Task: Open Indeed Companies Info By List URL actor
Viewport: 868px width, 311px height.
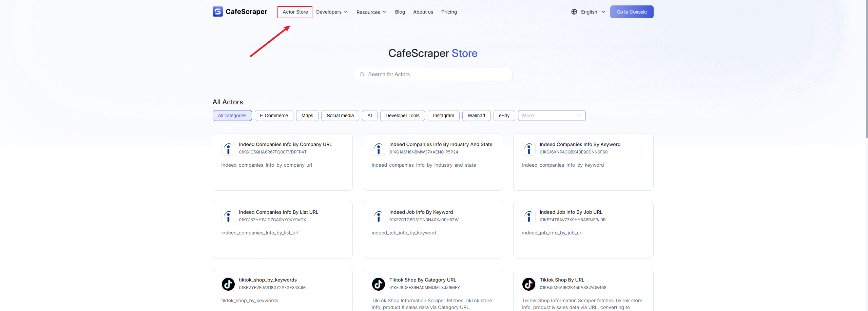Action: click(x=278, y=212)
